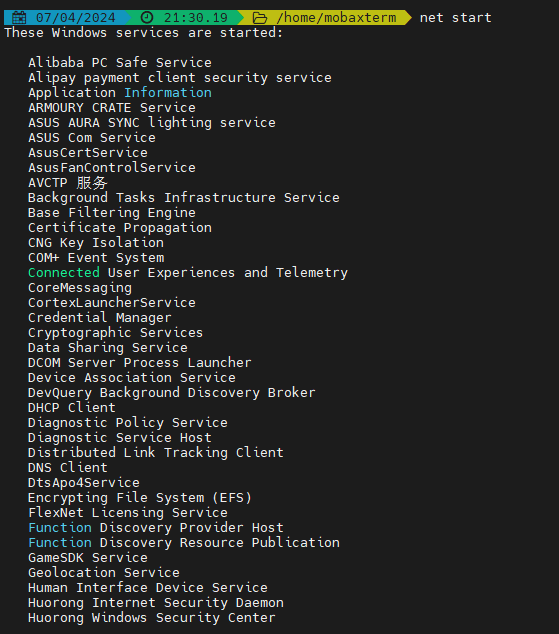
Task: Click the highlighted 'Information' keyword
Action: (x=168, y=93)
